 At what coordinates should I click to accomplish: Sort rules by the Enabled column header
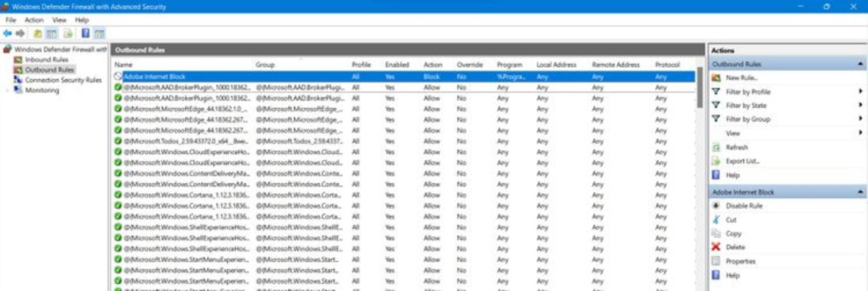point(397,65)
